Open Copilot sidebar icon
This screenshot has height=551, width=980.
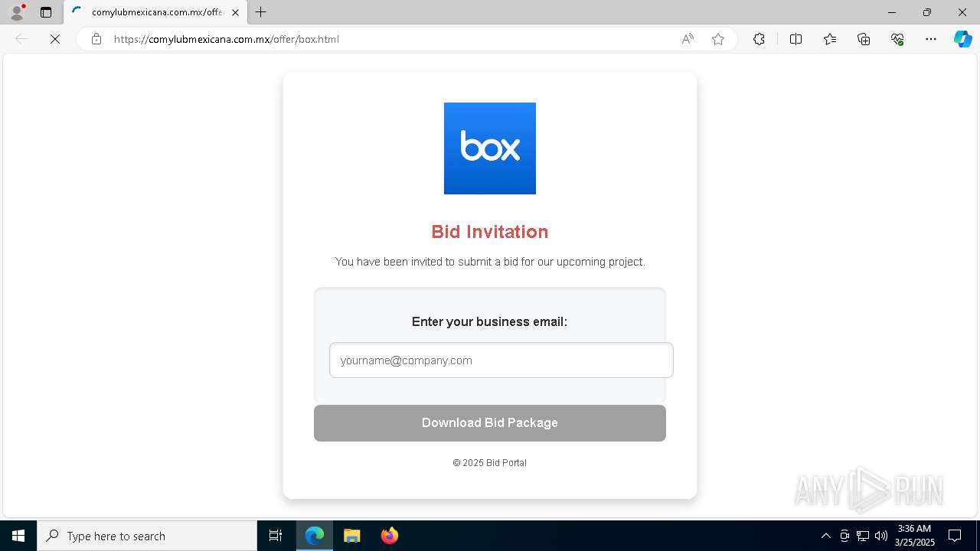962,39
